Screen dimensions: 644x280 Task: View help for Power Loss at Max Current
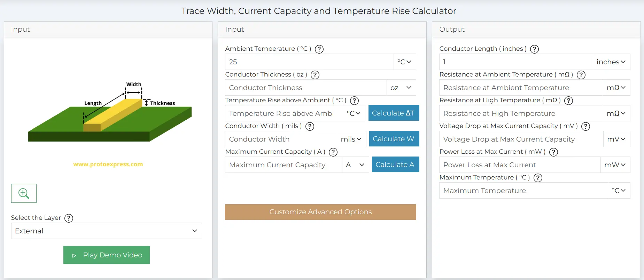point(553,152)
